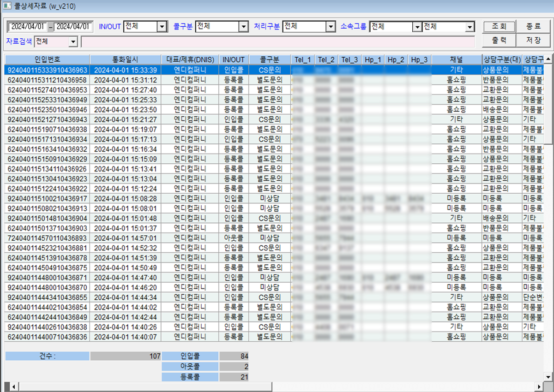
Task: Click the horizontal scrollbar right arrow
Action: [541, 386]
